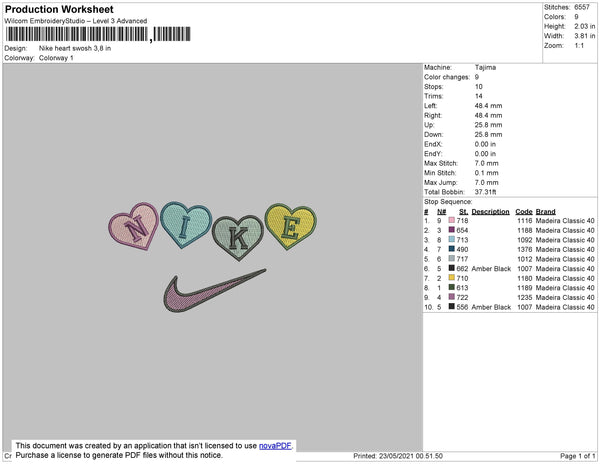The image size is (600, 464).
Task: Click the Machine value 'Tajima'
Action: tap(486, 67)
